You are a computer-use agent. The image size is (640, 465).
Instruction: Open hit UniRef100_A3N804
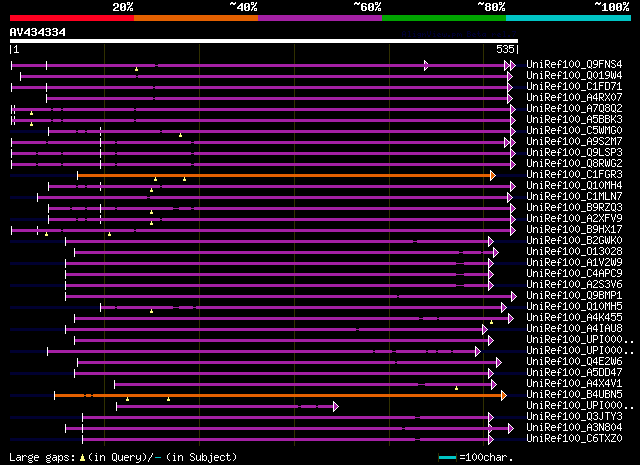tap(574, 428)
